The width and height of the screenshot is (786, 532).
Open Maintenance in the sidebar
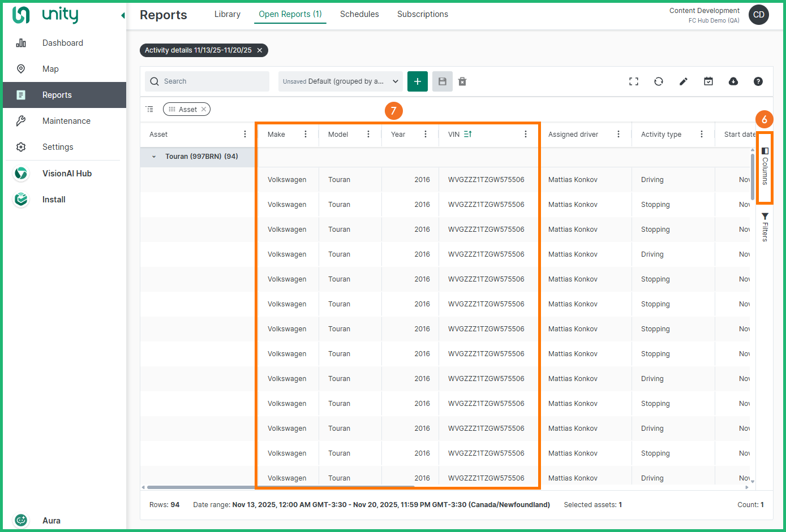coord(66,121)
